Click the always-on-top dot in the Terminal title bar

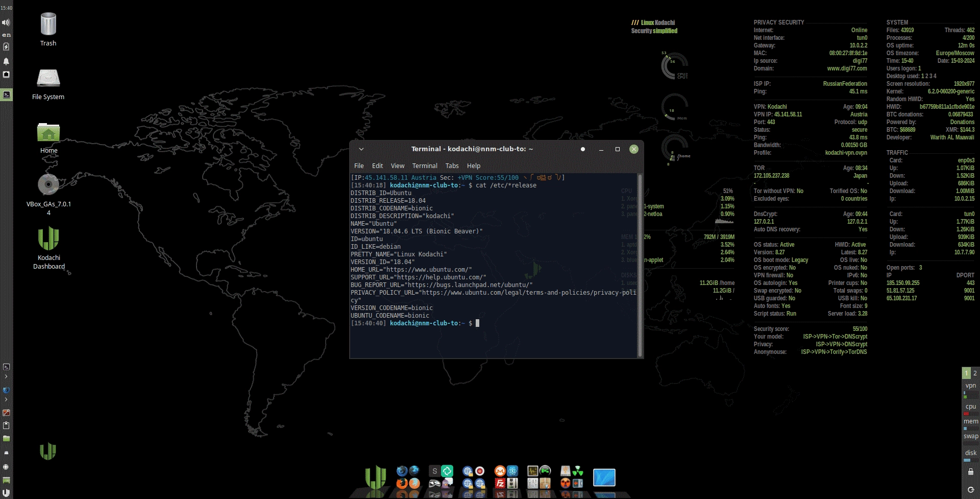click(x=583, y=149)
